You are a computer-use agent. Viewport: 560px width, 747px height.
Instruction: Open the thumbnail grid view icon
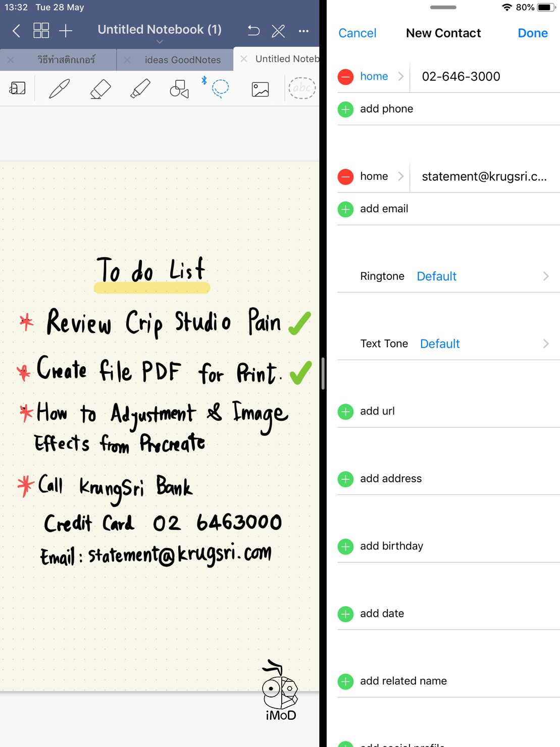[41, 31]
